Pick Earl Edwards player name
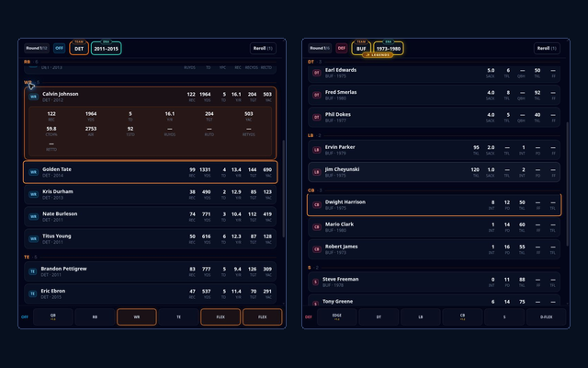This screenshot has height=368, width=588. tap(341, 70)
